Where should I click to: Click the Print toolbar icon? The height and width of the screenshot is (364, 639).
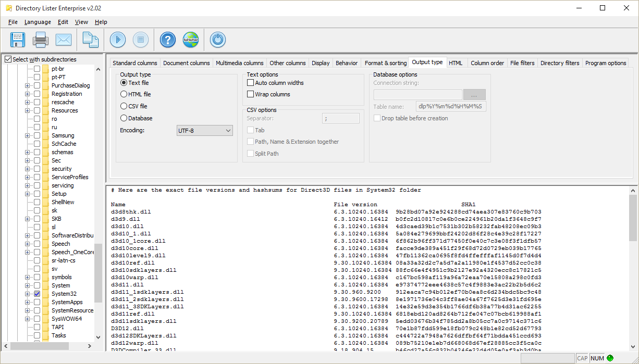[41, 40]
